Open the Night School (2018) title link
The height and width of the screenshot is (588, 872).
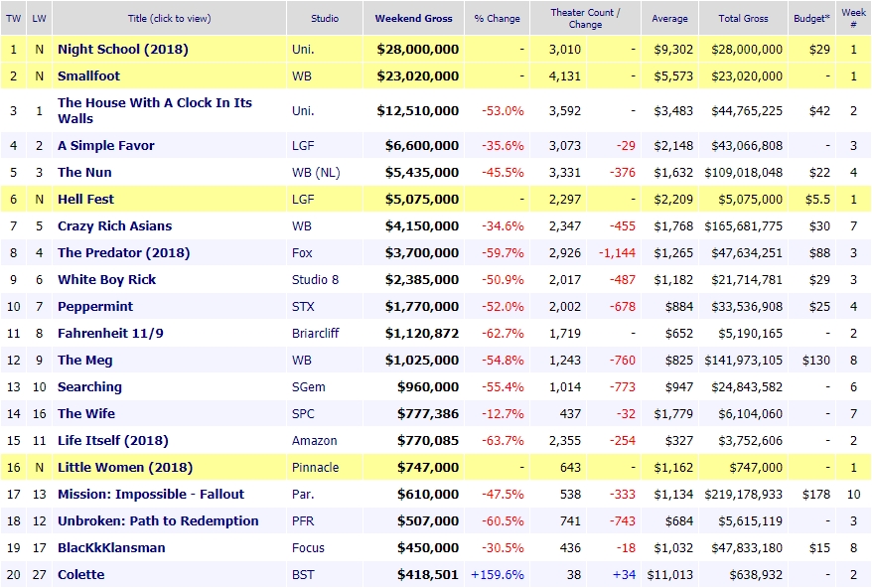(123, 49)
